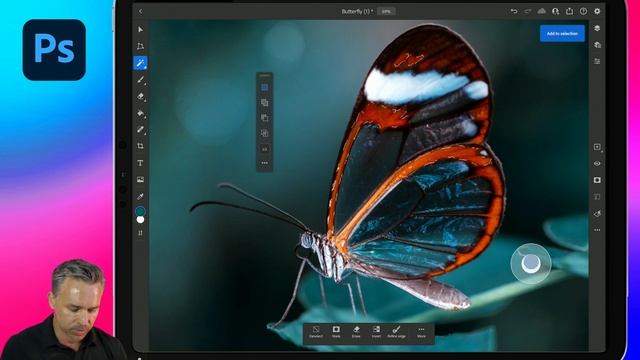
Task: Open More in the selection bar
Action: pos(421,332)
